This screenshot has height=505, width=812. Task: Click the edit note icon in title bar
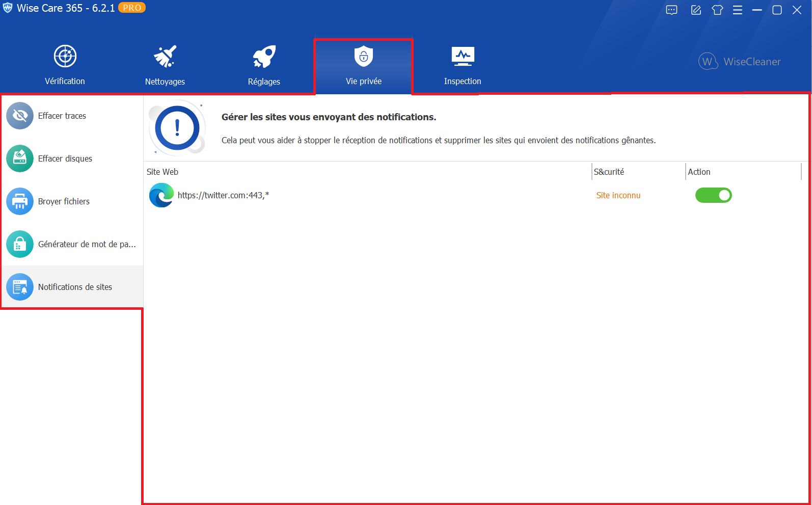(696, 10)
